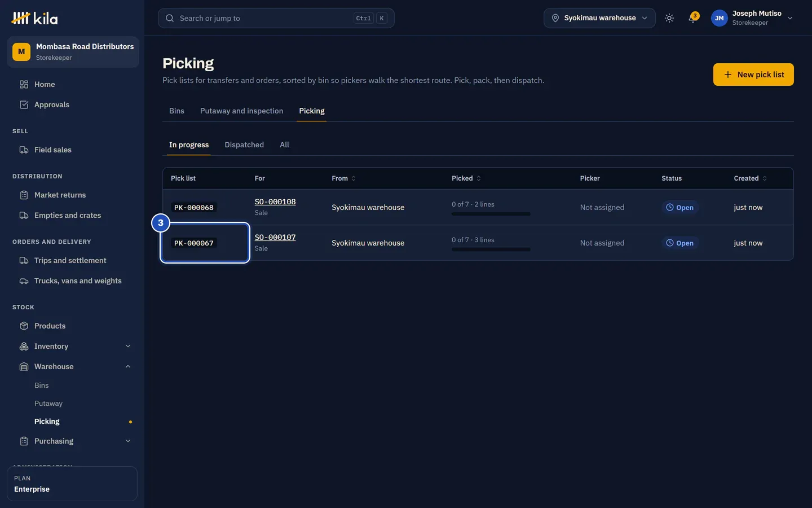
Task: Click the Products box icon
Action: click(x=24, y=326)
